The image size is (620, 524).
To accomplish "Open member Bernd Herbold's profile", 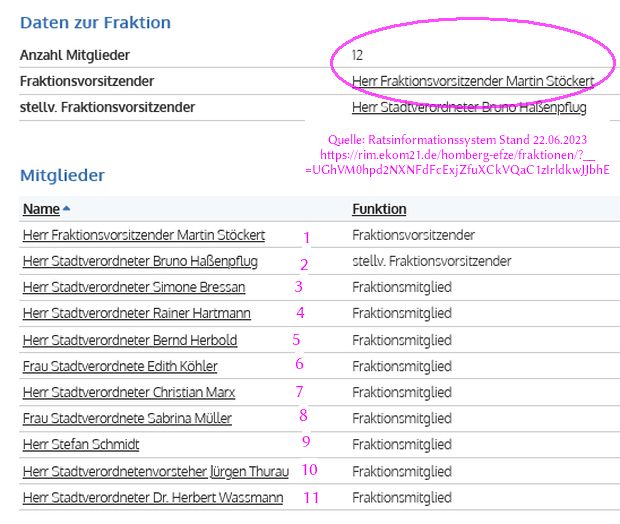I will tap(130, 340).
